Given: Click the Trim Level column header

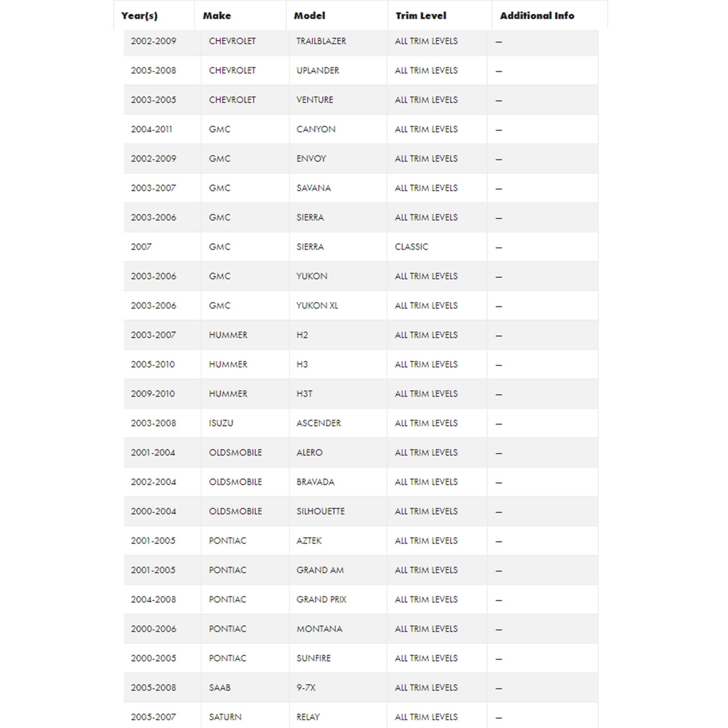Looking at the screenshot, I should point(420,16).
